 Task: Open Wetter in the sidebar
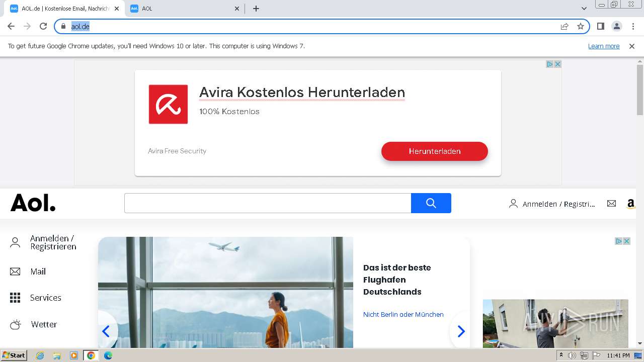coord(44,324)
